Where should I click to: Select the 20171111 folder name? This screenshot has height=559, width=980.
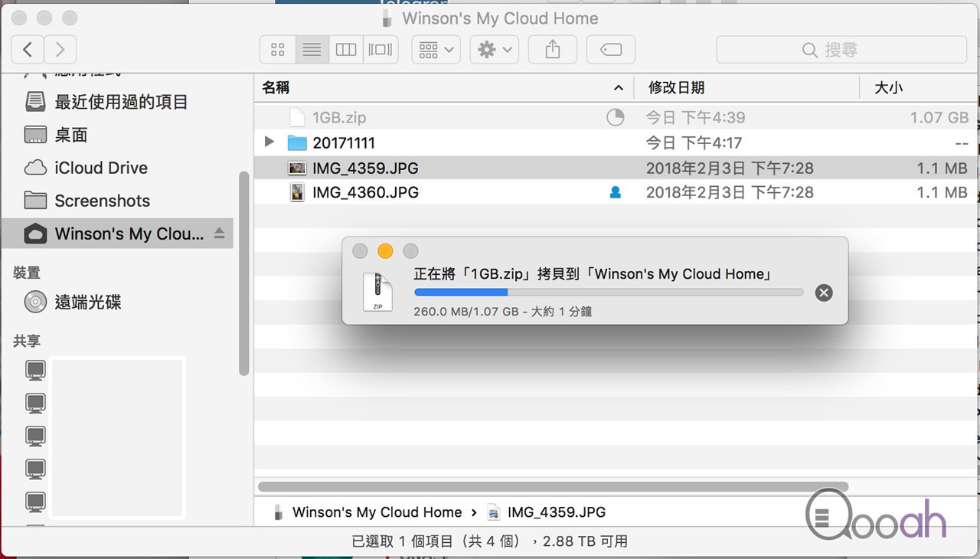[344, 142]
